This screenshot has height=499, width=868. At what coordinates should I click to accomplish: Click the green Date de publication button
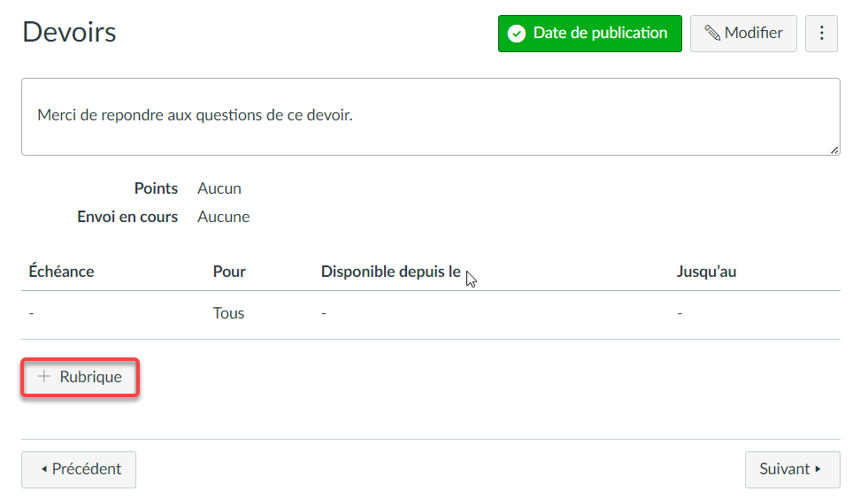(589, 34)
